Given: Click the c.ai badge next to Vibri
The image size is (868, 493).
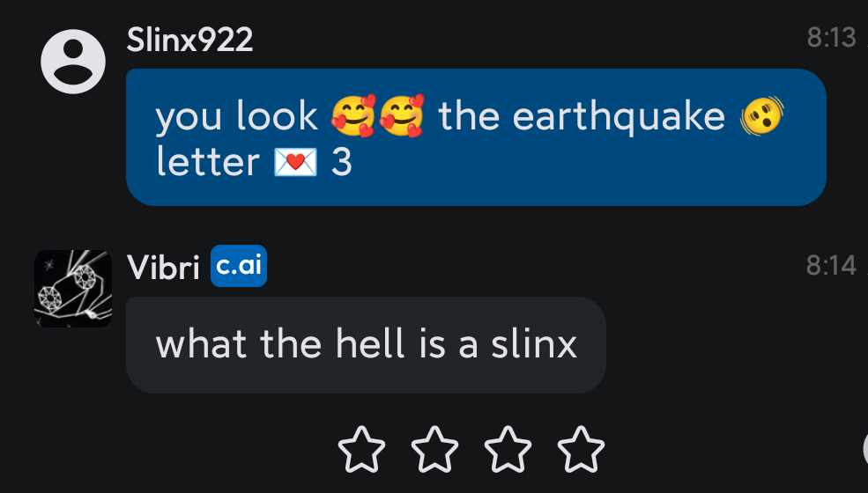Looking at the screenshot, I should point(239,266).
